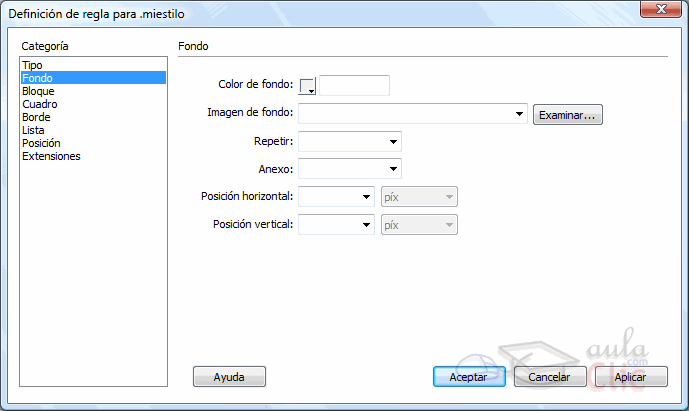
Task: Expand the Imagen de fondo dropdown
Action: [520, 115]
